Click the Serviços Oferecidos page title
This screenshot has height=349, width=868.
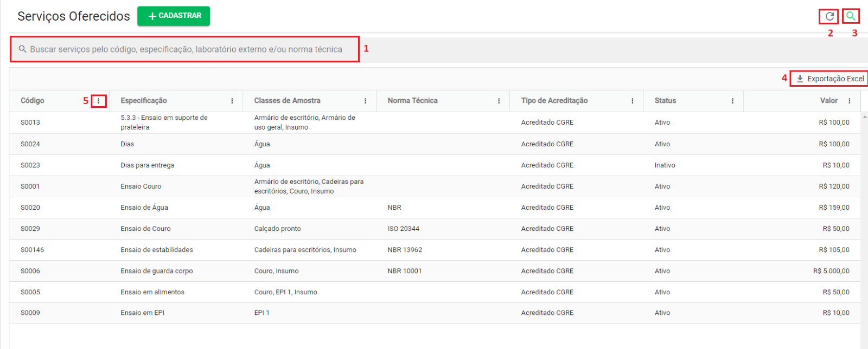click(x=74, y=16)
